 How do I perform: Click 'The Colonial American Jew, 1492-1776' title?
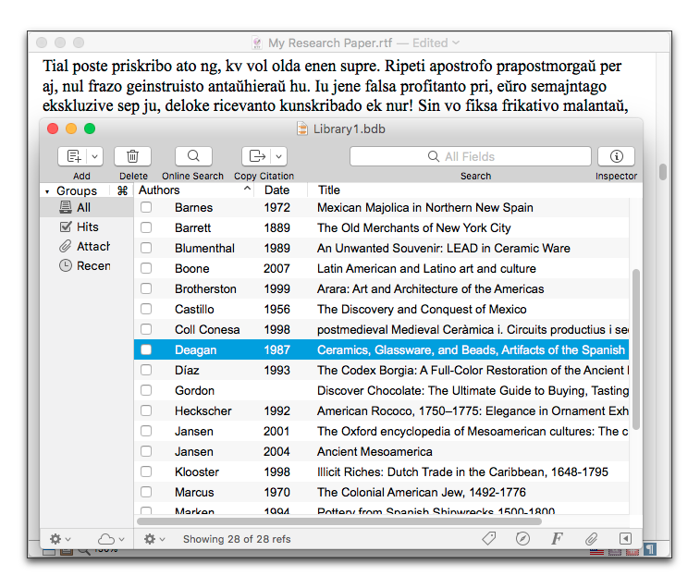(x=422, y=492)
